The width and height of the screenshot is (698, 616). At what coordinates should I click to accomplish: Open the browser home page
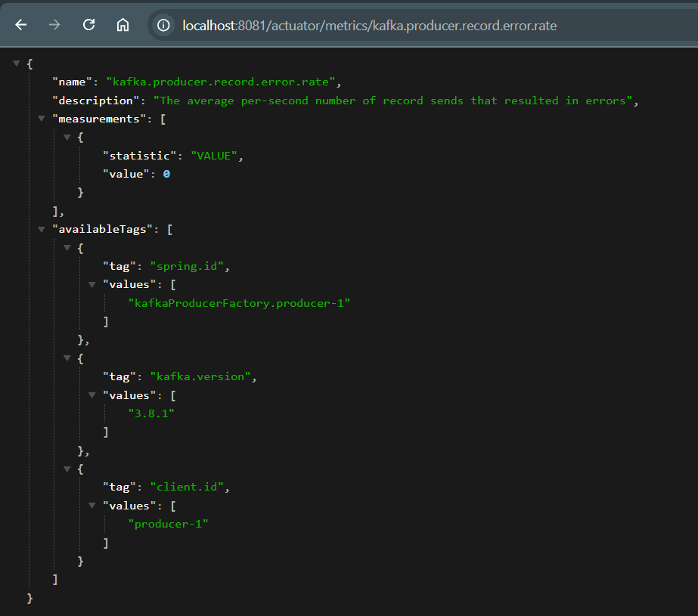(x=123, y=25)
